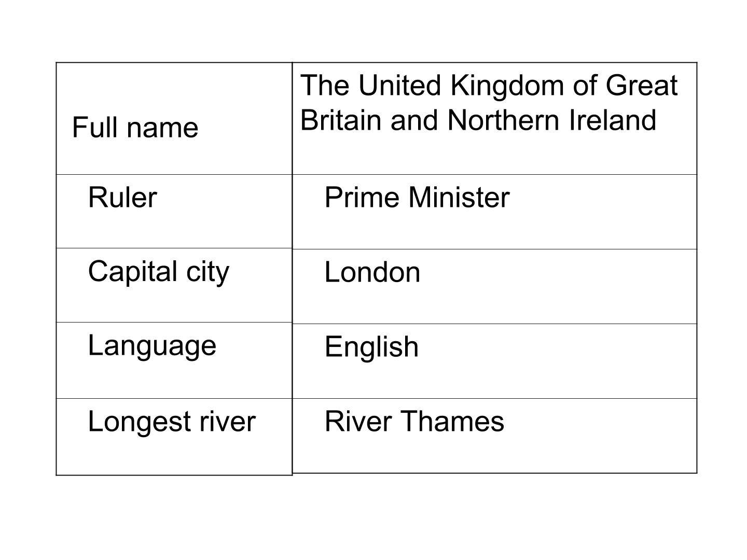Click 'Britain and Northern Ireland' text line
The height and width of the screenshot is (560, 747).
tap(478, 120)
